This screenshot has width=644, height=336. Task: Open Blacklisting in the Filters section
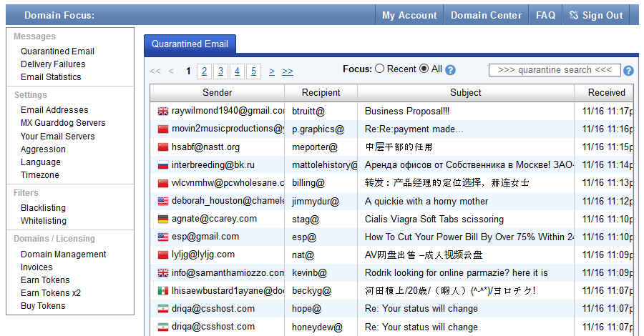[43, 208]
